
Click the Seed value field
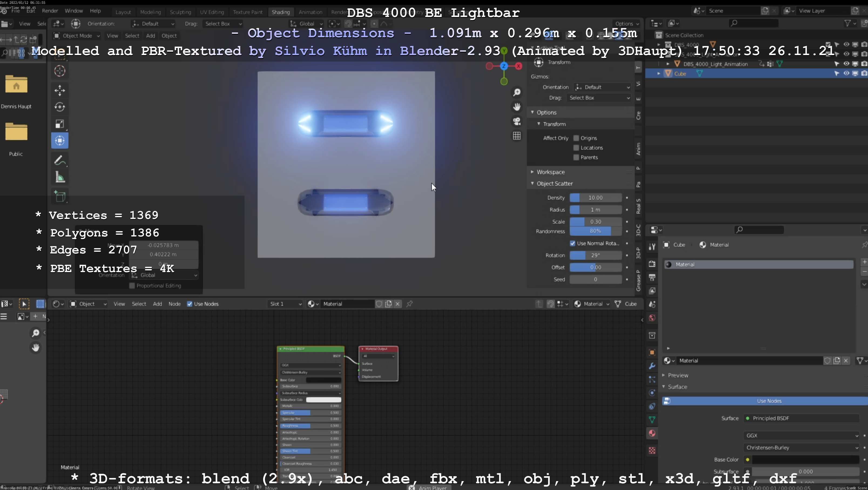[x=595, y=280]
